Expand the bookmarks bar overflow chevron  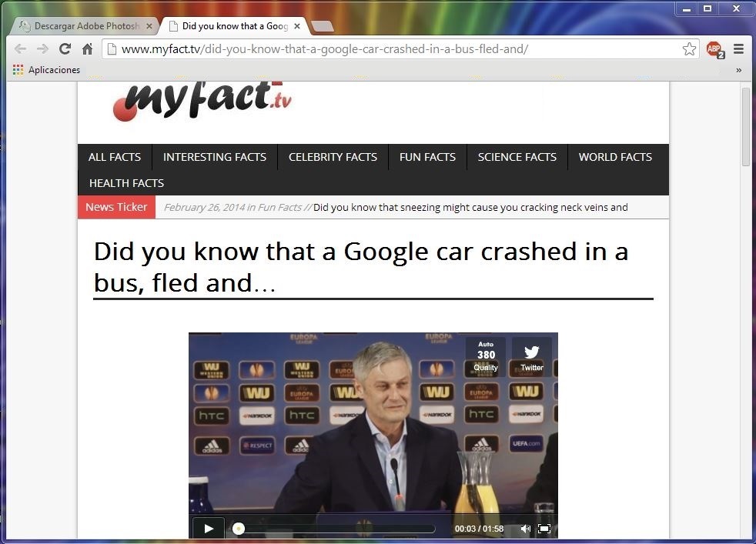(738, 70)
